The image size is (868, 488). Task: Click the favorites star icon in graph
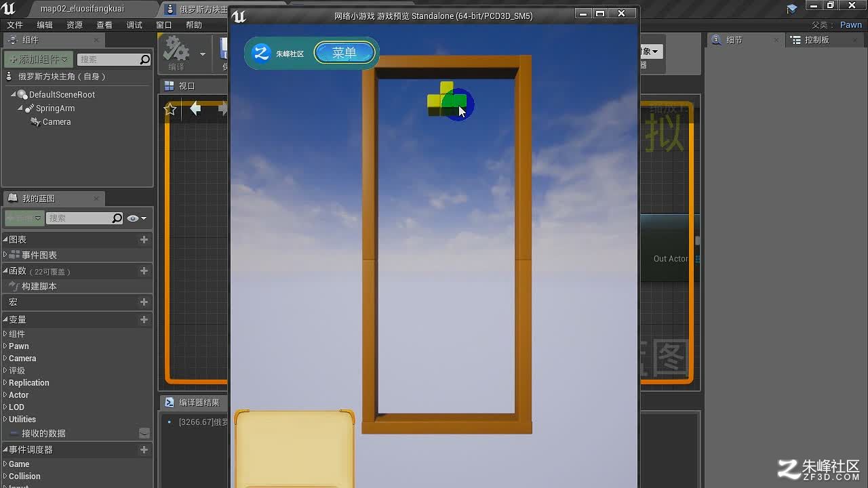point(170,109)
